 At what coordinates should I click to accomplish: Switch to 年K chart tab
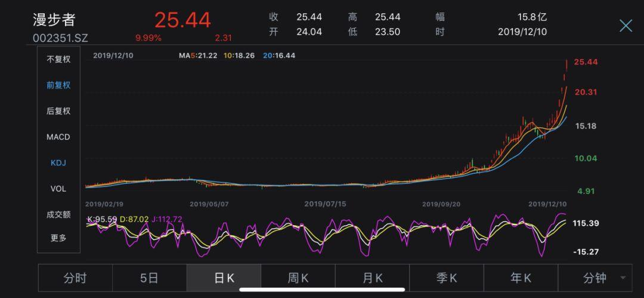coord(521,278)
